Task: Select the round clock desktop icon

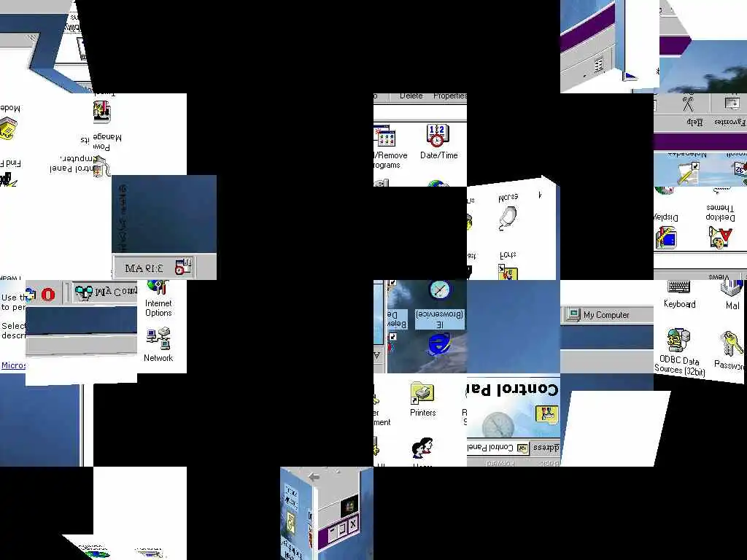Action: coord(439,289)
